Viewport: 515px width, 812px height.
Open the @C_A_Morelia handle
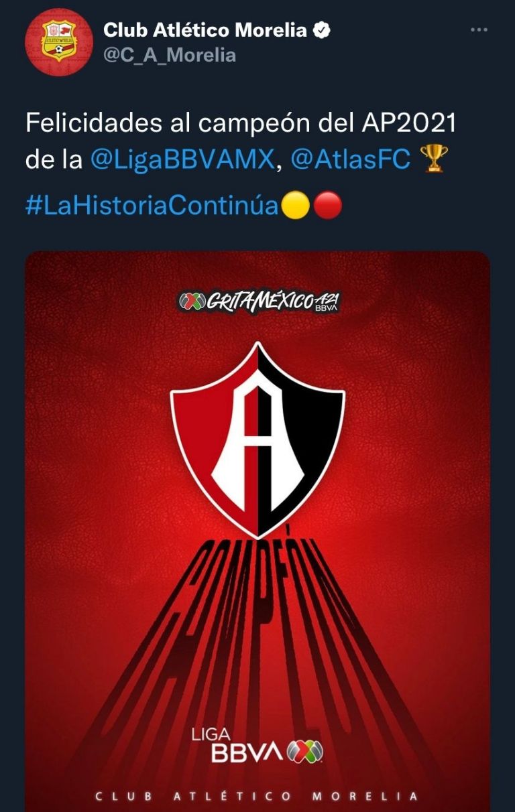tap(169, 55)
